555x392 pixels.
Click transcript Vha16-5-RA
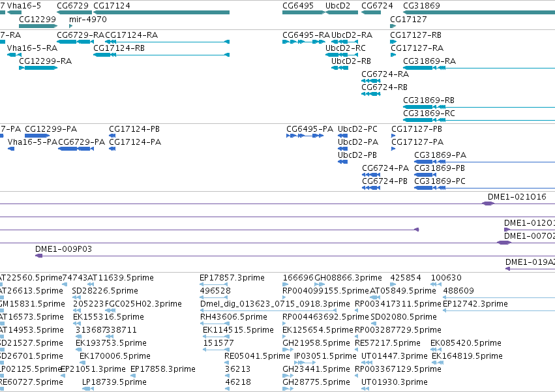[32, 48]
